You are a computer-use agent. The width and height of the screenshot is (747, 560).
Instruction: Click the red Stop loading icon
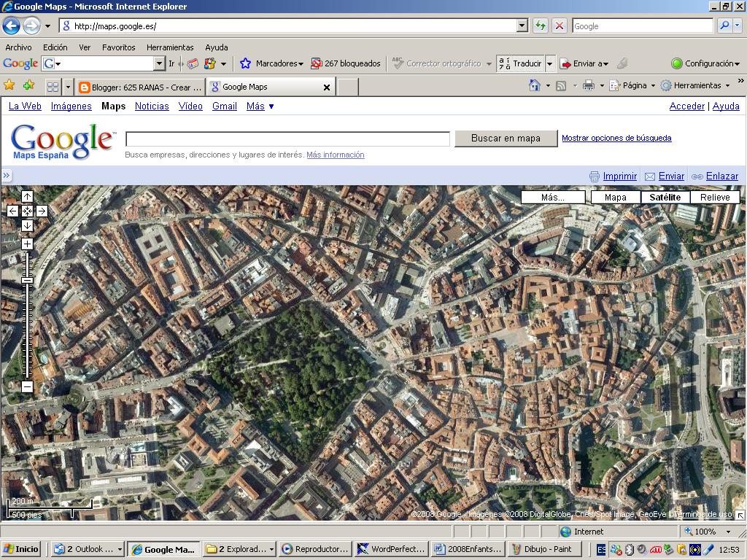[x=560, y=26]
